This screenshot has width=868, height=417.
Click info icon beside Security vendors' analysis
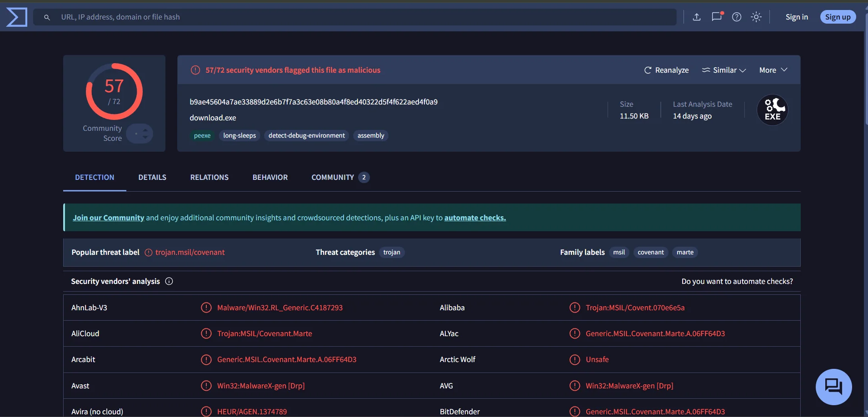pos(169,281)
